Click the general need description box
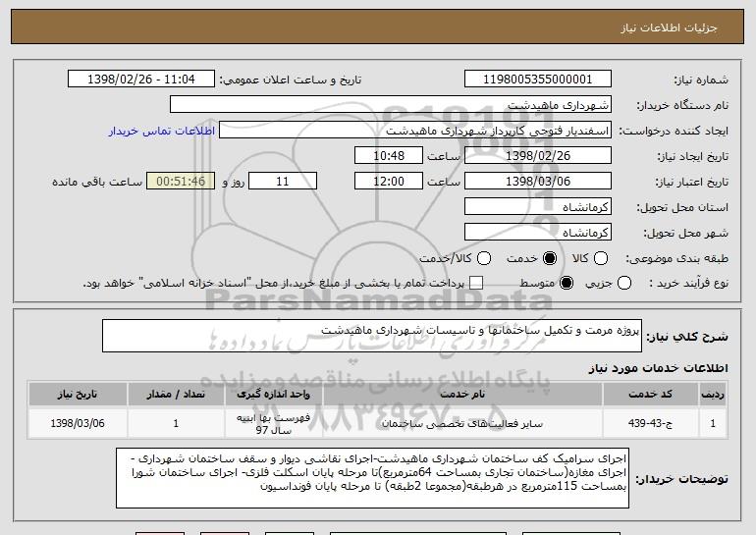This screenshot has height=535, width=756. tap(372, 336)
